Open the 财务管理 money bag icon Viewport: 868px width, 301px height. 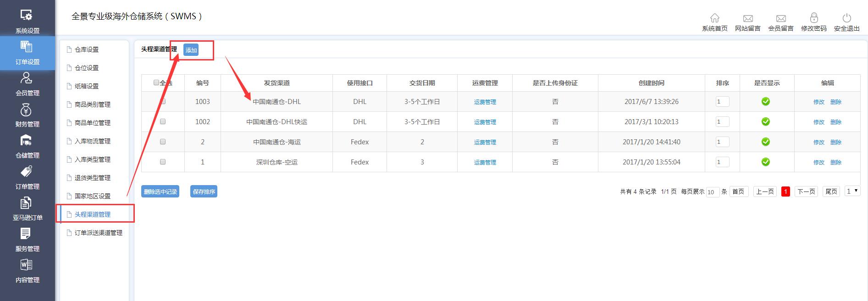pyautogui.click(x=27, y=110)
